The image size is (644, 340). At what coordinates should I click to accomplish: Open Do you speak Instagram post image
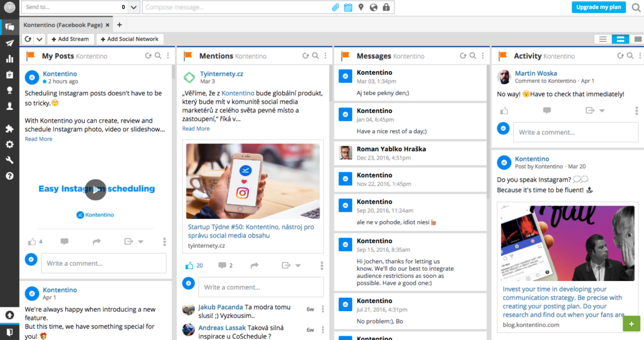568,243
